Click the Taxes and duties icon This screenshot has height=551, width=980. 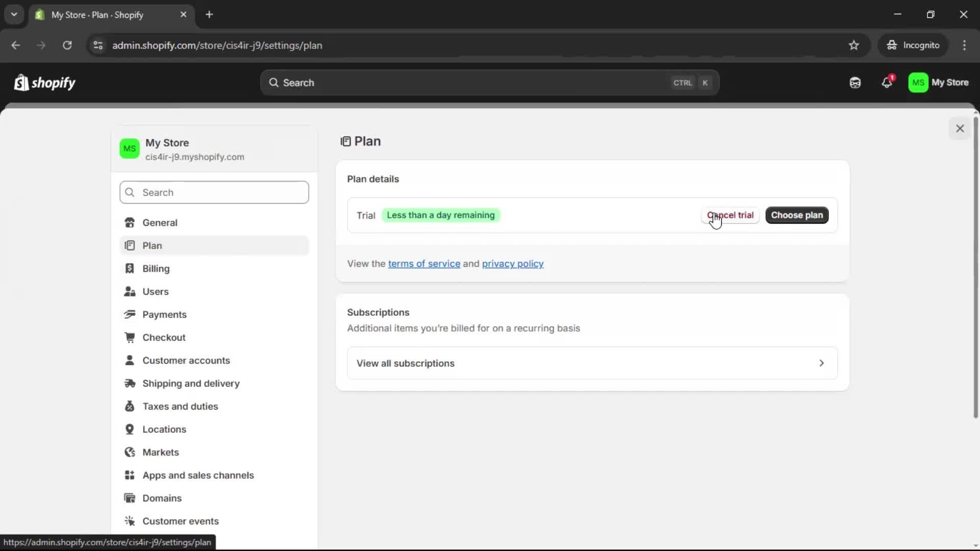click(x=130, y=407)
